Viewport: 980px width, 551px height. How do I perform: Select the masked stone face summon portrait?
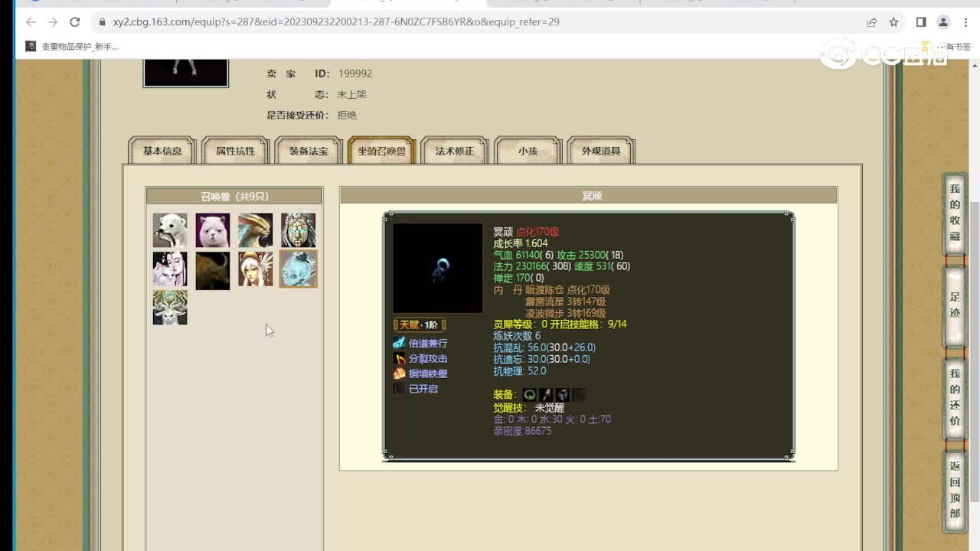(x=299, y=230)
